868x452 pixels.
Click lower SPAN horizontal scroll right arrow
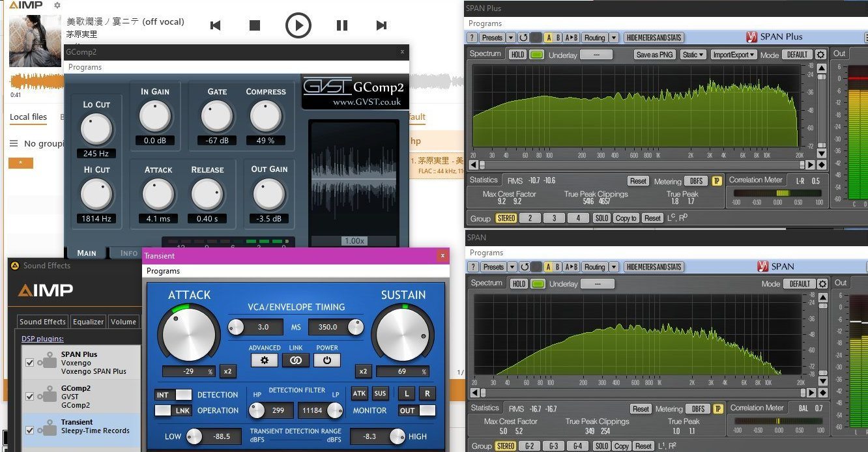811,393
